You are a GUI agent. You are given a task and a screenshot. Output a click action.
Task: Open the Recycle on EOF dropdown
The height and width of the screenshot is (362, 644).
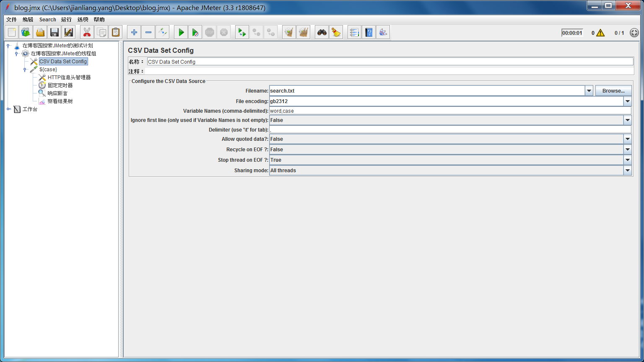(x=628, y=150)
